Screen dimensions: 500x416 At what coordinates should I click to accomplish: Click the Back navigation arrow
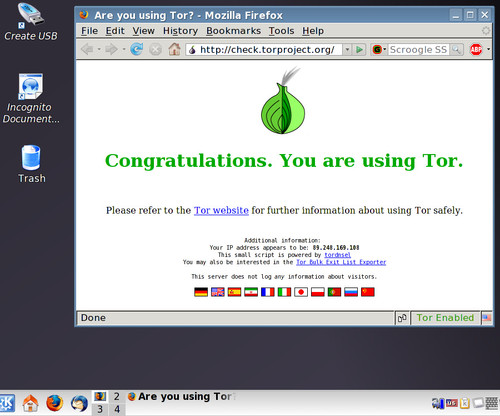(87, 49)
